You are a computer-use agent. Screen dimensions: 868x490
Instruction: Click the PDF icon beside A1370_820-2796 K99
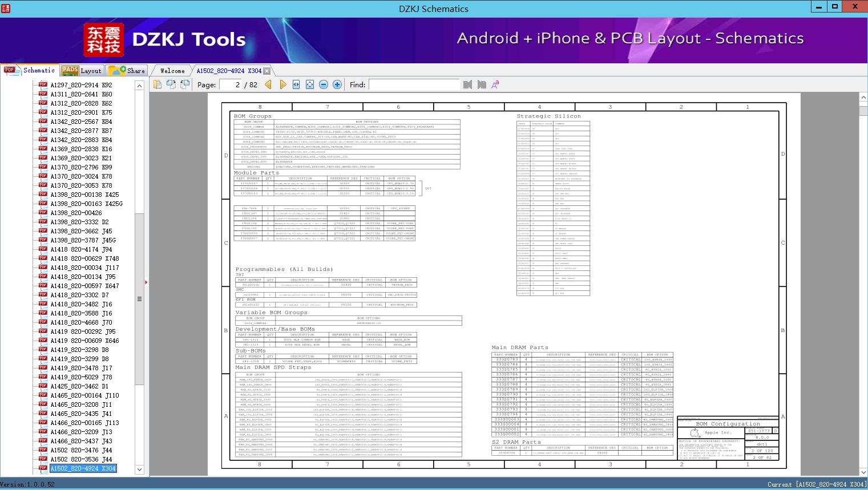click(x=43, y=167)
